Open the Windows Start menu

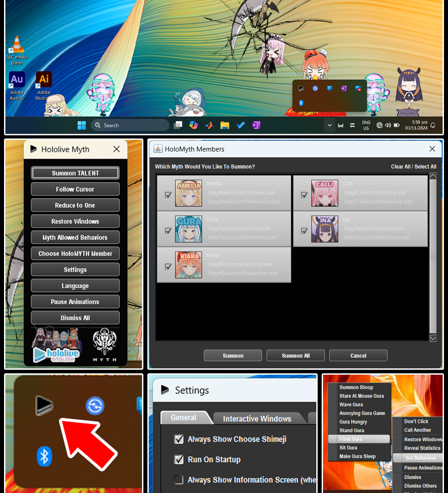coord(82,125)
